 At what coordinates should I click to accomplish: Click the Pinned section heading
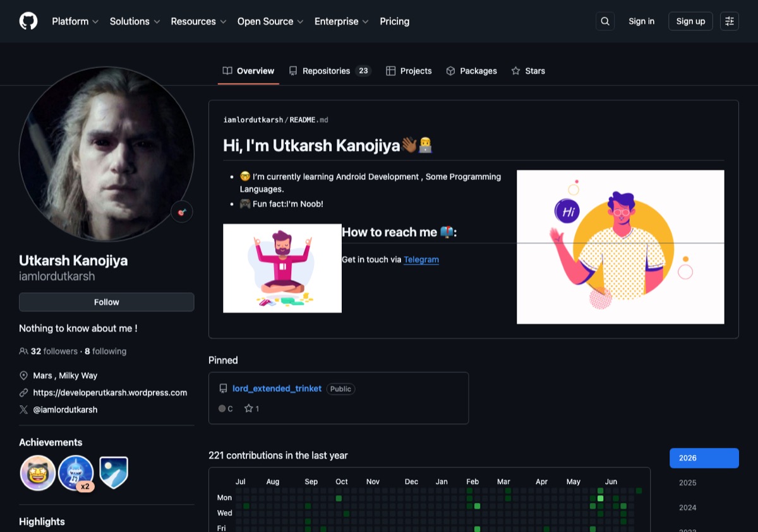point(223,360)
